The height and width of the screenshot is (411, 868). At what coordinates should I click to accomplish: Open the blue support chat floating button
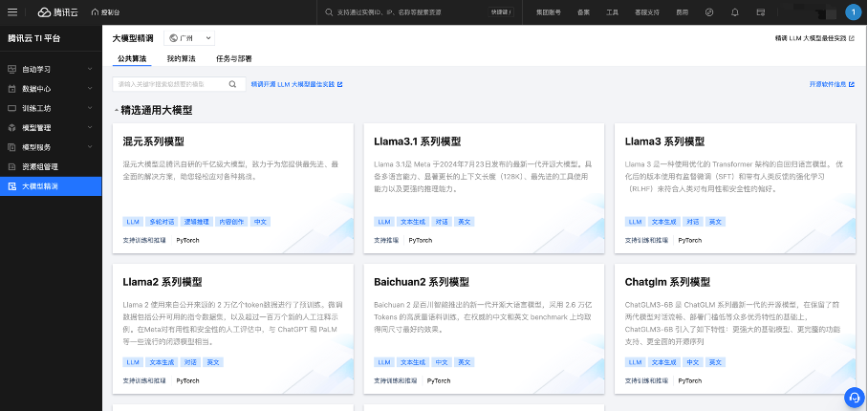click(853, 396)
